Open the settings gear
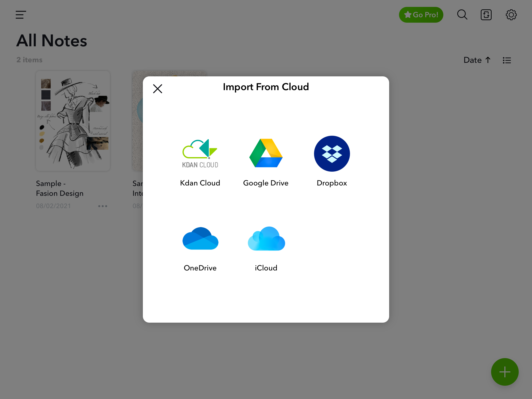The width and height of the screenshot is (532, 399). (511, 15)
